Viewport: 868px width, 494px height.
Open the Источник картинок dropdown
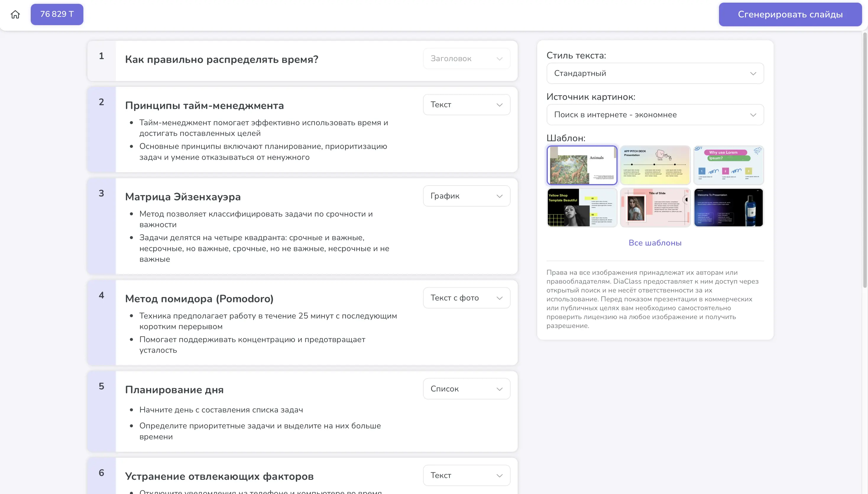coord(655,115)
